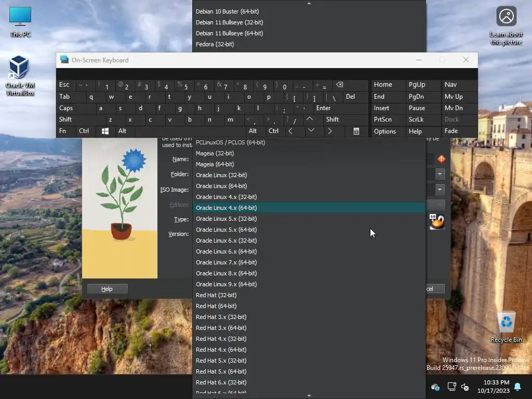532x399 pixels.
Task: Click the muted volume icon in system tray
Action: [465, 387]
